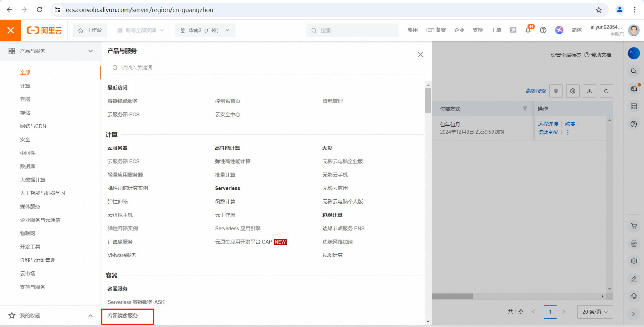Open the account avatar menu

coord(634,30)
